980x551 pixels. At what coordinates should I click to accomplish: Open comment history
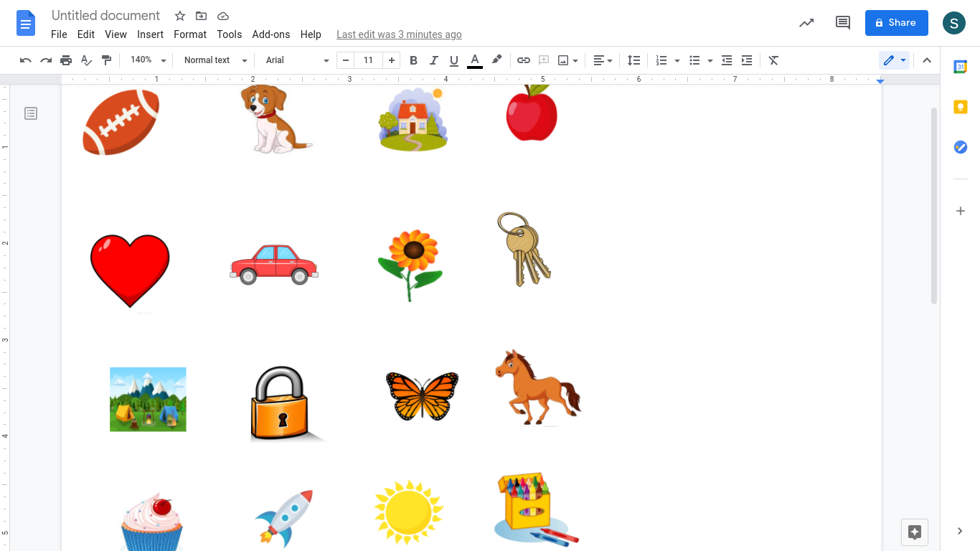click(843, 23)
